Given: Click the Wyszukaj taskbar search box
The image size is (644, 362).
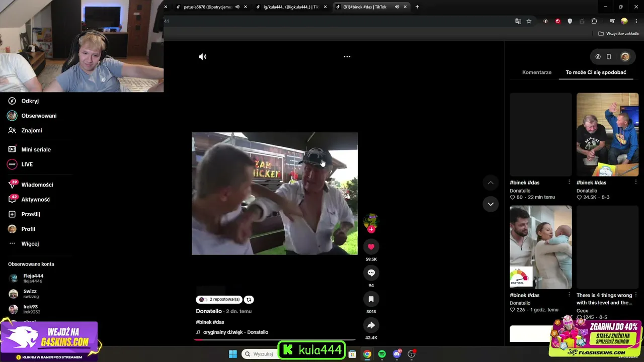Looking at the screenshot, I should (x=260, y=354).
